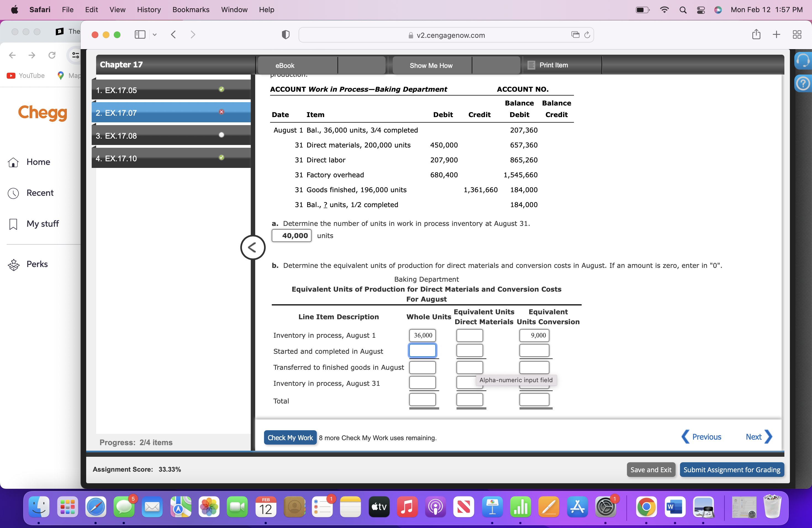This screenshot has height=528, width=812.
Task: Open Messages from the Dock
Action: pos(124,507)
